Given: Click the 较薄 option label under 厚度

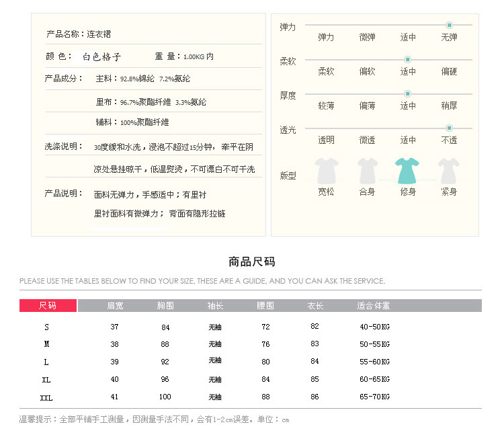Looking at the screenshot, I should (326, 106).
